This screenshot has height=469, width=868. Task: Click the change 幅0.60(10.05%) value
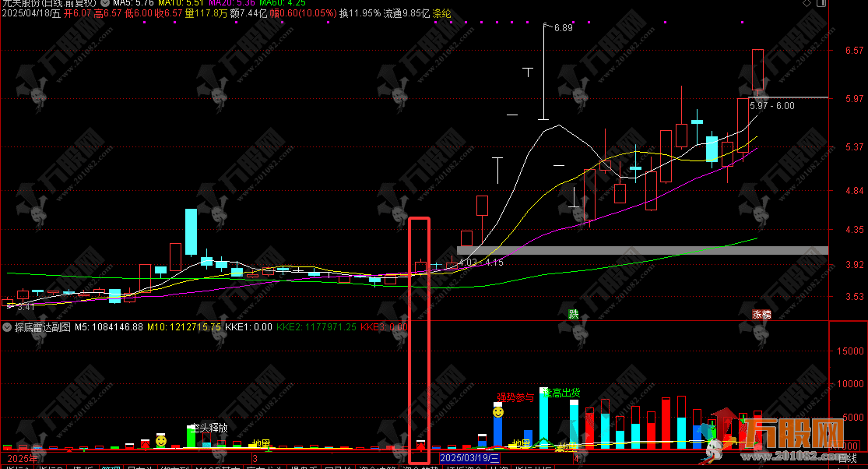[x=304, y=13]
